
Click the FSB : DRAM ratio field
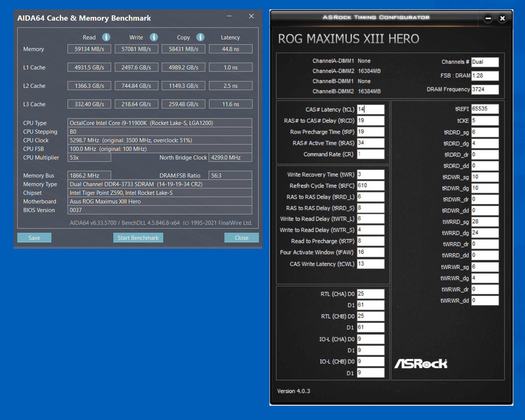pyautogui.click(x=485, y=75)
